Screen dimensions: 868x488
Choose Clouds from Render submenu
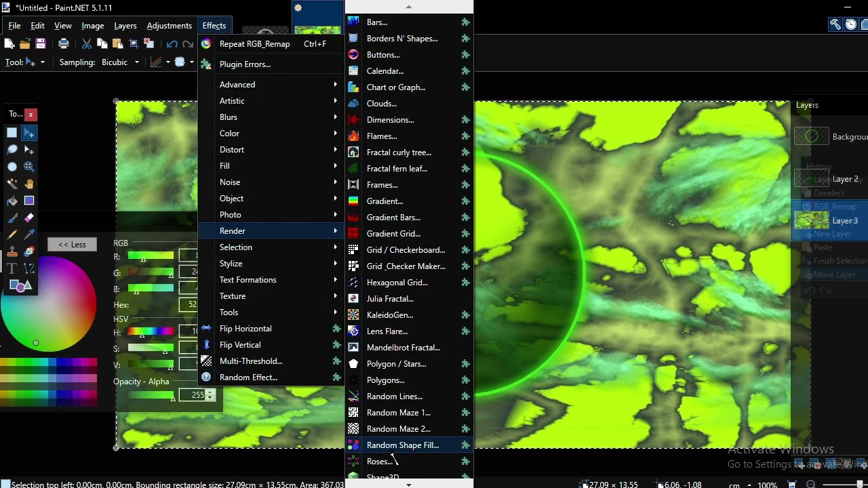click(x=409, y=104)
